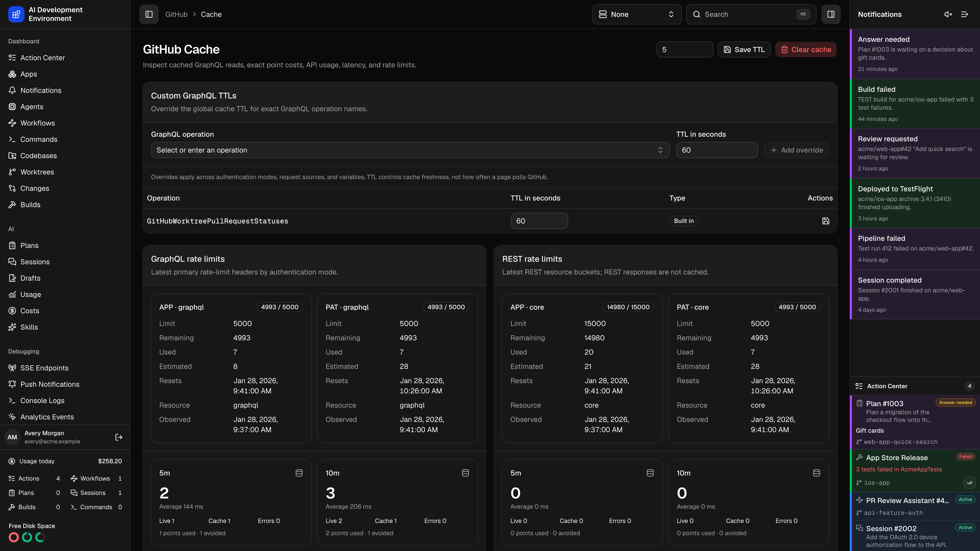The height and width of the screenshot is (551, 980).
Task: Go to Apps in the sidebar
Action: click(x=65, y=74)
